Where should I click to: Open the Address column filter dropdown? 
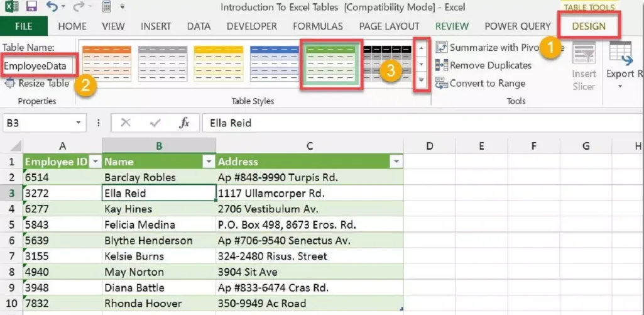click(x=396, y=162)
